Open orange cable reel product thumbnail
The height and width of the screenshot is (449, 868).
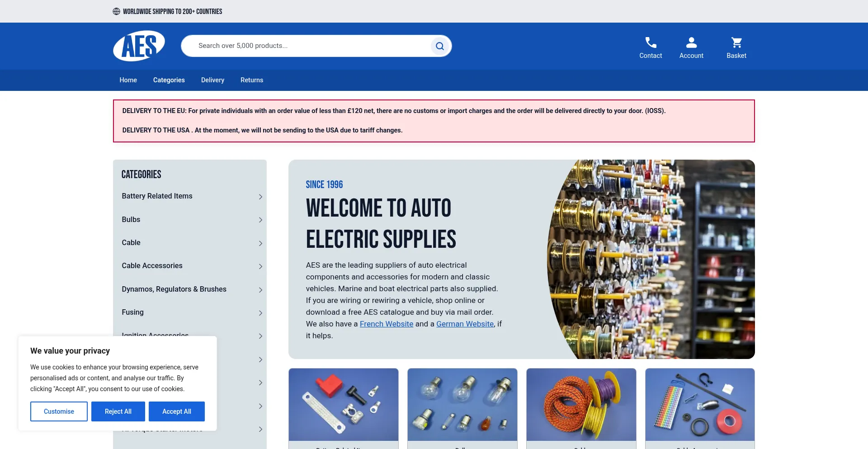tap(581, 405)
